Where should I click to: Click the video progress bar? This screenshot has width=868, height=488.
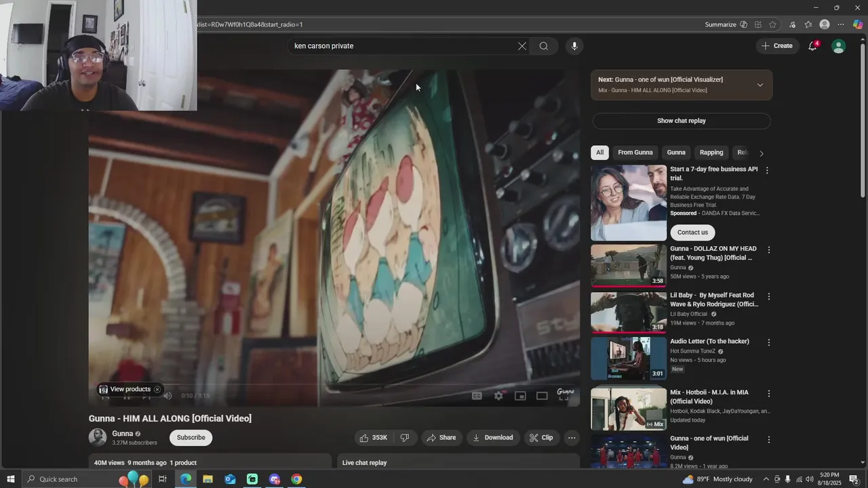coord(334,385)
